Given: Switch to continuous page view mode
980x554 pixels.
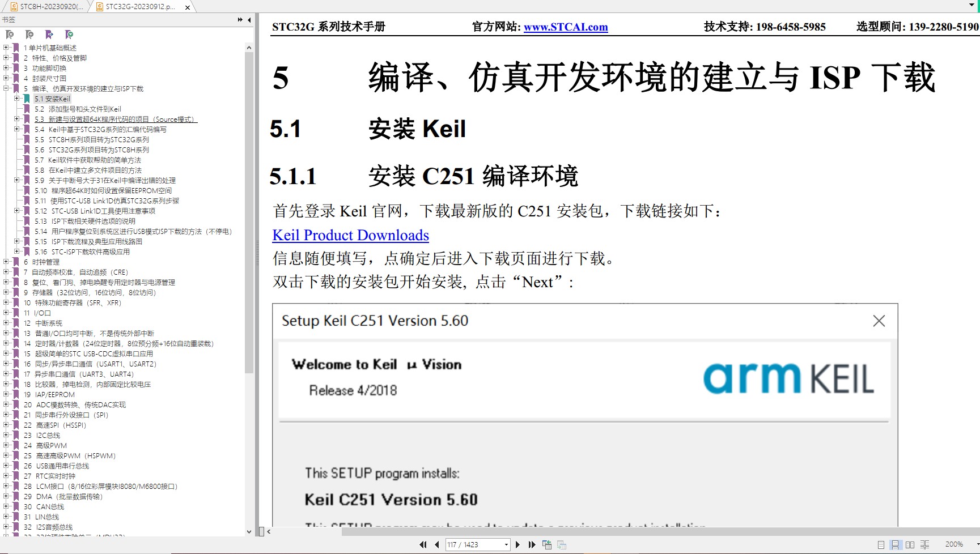Looking at the screenshot, I should (895, 545).
